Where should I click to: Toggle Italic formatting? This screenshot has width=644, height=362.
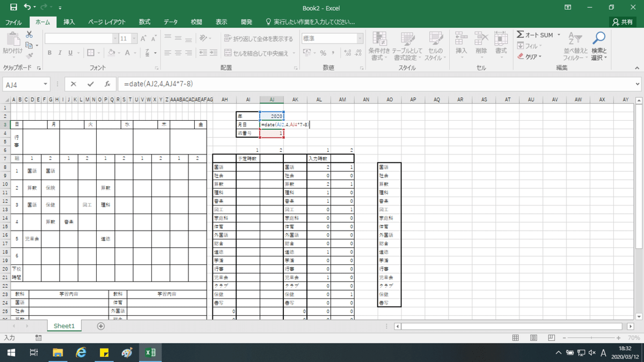(x=60, y=53)
